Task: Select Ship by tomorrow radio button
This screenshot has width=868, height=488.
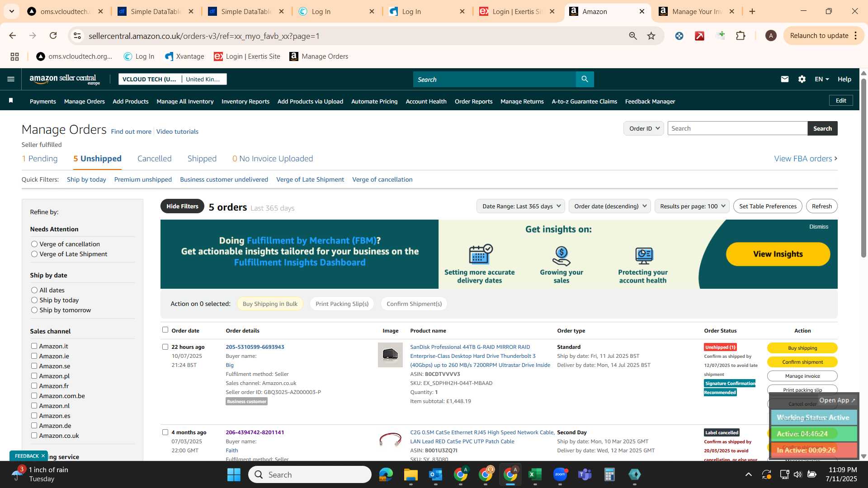Action: pyautogui.click(x=34, y=310)
